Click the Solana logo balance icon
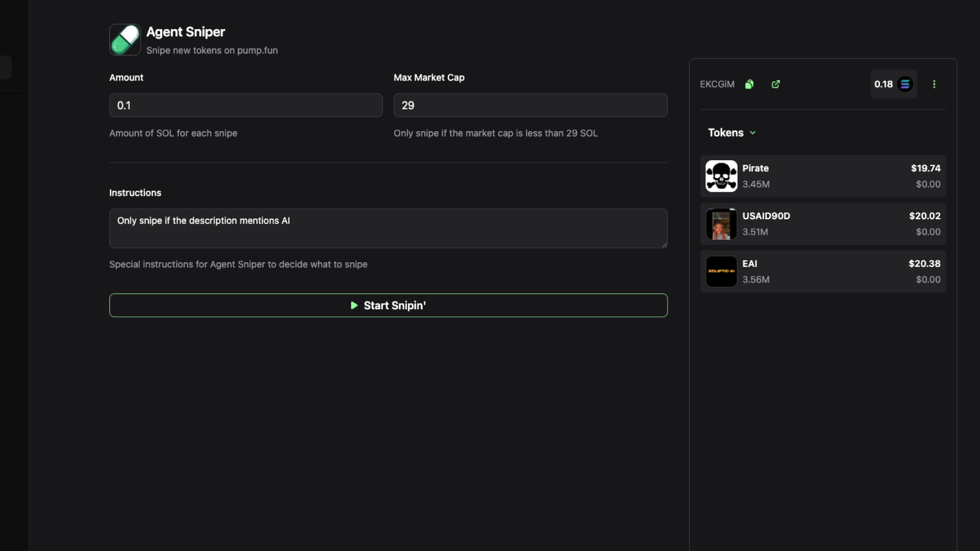This screenshot has height=551, width=980. tap(905, 84)
